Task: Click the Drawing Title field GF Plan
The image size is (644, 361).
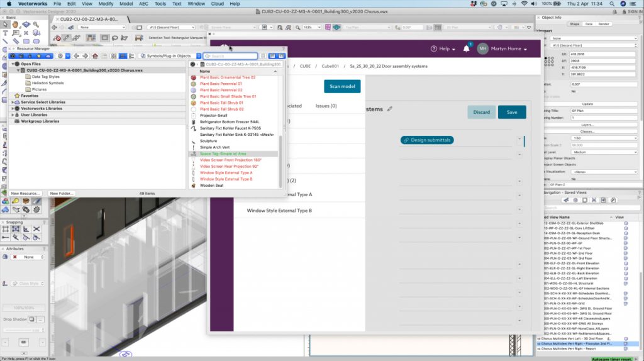Action: pyautogui.click(x=604, y=111)
